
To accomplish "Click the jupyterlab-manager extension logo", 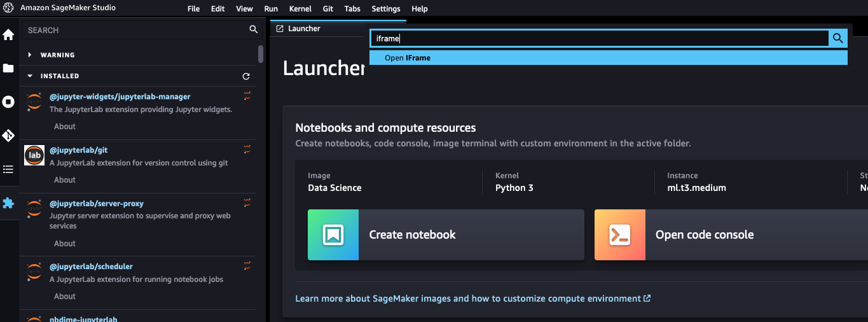I will click(x=34, y=102).
